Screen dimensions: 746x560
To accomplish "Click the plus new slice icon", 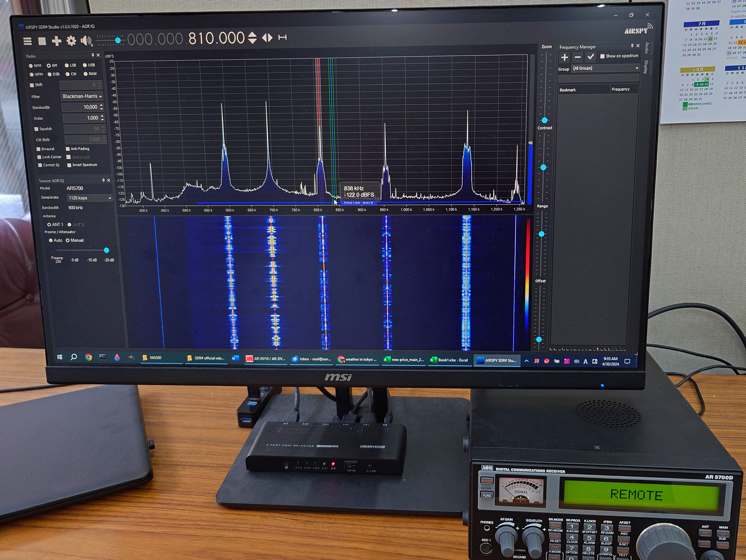I will point(56,41).
